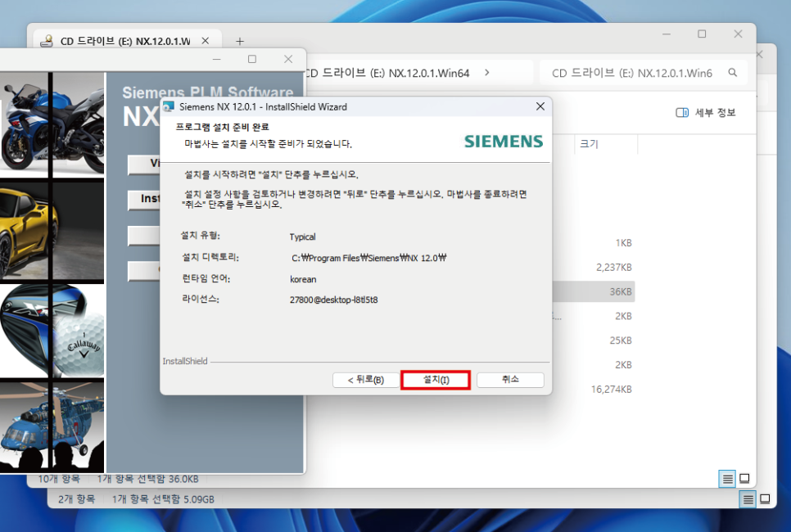Minimize the front Explorer window

tap(667, 34)
